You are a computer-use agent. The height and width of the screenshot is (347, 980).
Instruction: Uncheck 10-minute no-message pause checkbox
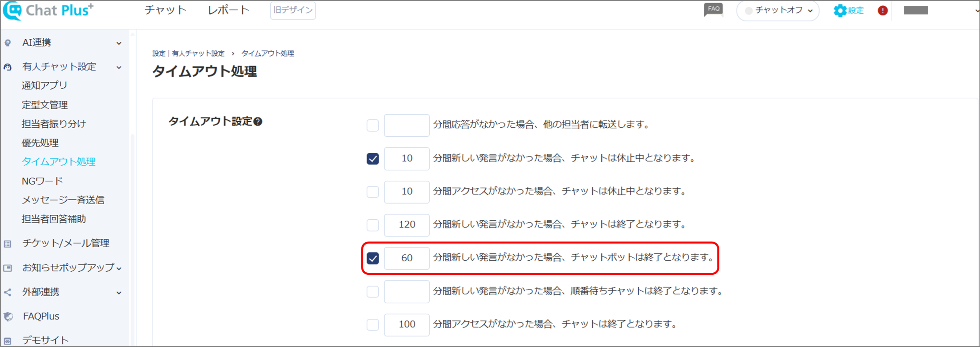pyautogui.click(x=373, y=159)
